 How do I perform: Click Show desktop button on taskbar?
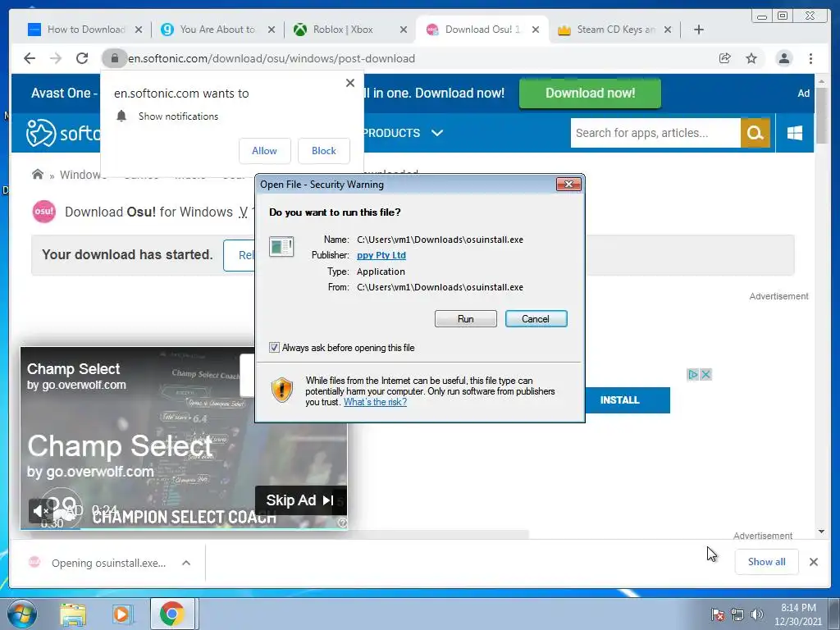(x=834, y=614)
